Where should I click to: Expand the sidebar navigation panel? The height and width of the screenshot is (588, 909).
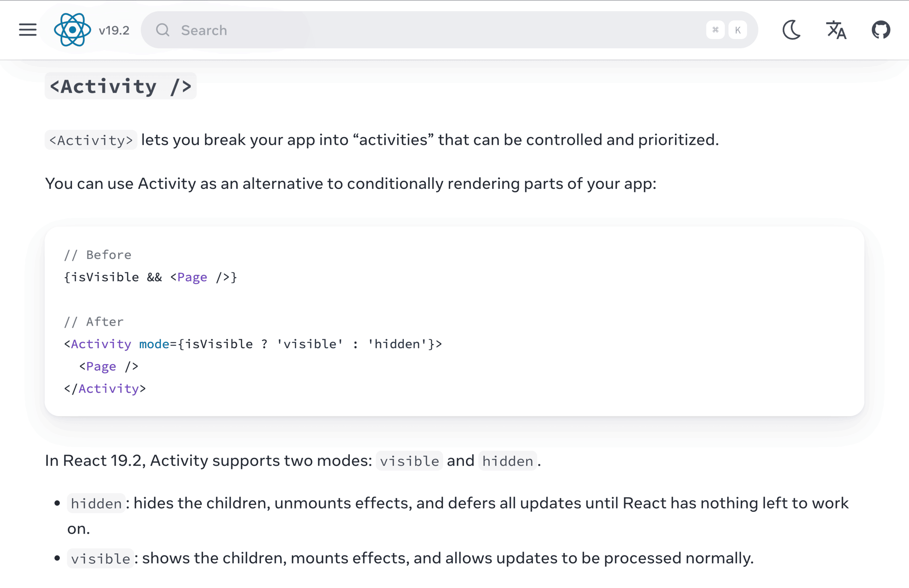[x=27, y=30]
